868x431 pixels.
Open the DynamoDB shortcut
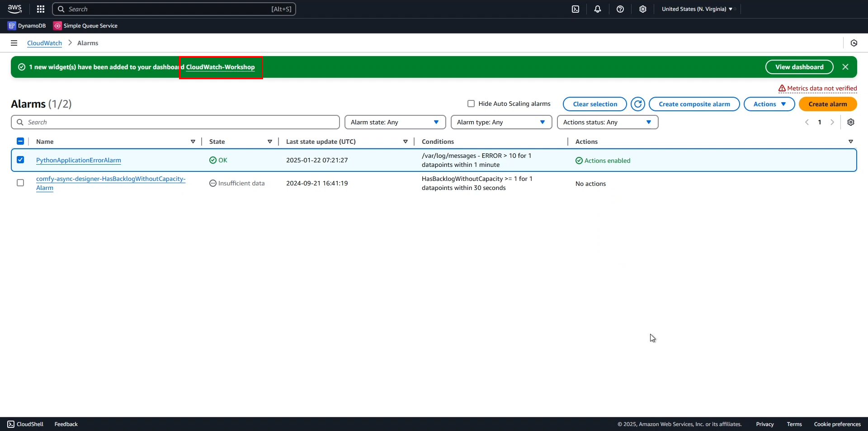(27, 26)
